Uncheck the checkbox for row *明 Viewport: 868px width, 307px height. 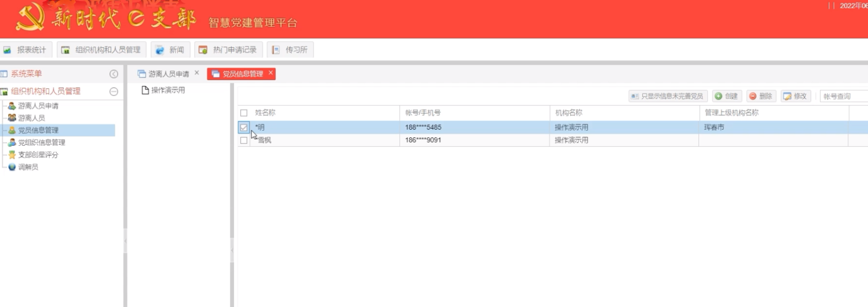pyautogui.click(x=244, y=127)
